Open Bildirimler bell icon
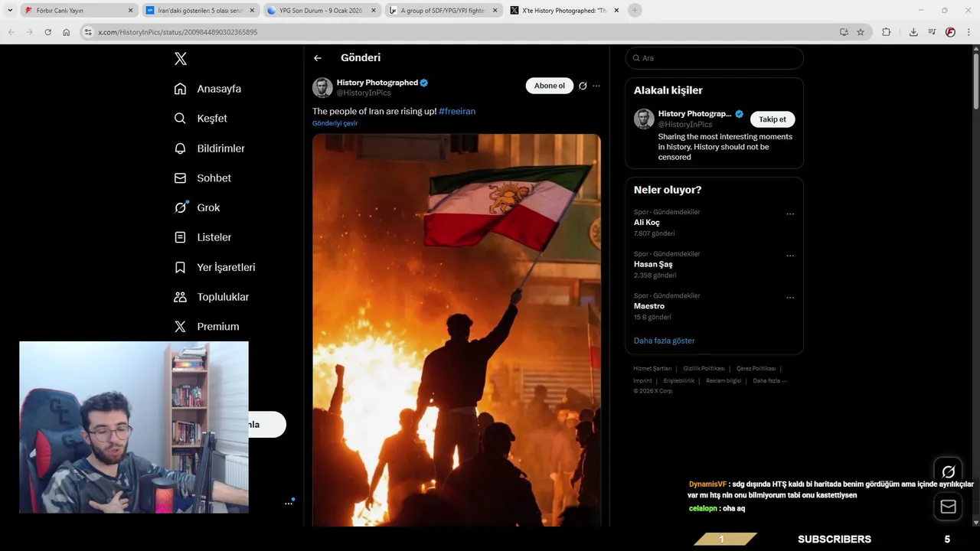 (180, 148)
